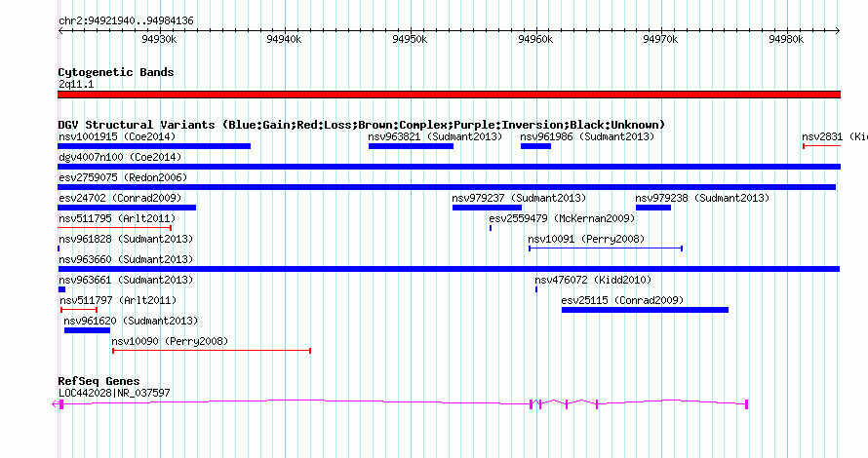
Task: Click the nsv511797 (Arlt2011) label
Action: (x=118, y=300)
